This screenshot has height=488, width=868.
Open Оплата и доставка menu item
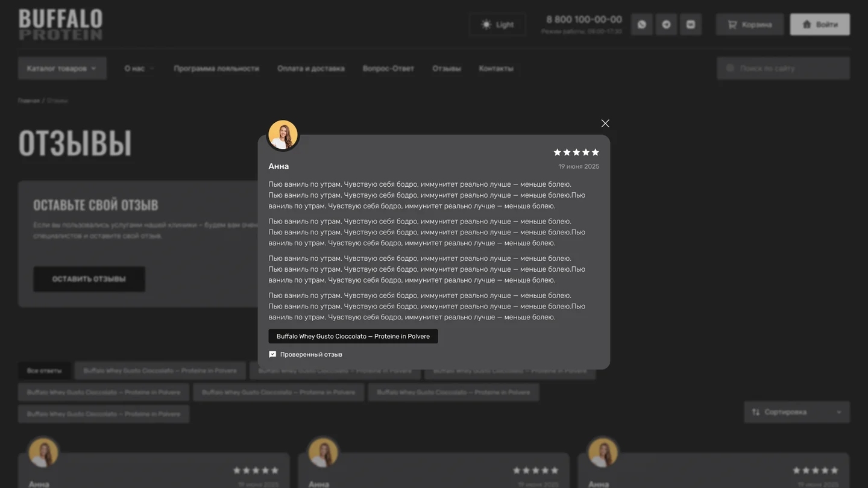tap(311, 69)
